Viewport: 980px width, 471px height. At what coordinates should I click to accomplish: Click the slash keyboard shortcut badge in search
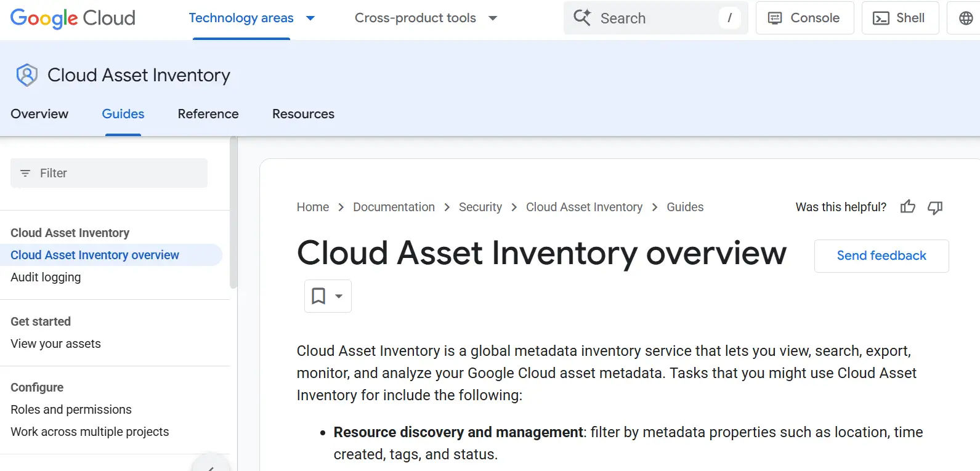(x=730, y=18)
